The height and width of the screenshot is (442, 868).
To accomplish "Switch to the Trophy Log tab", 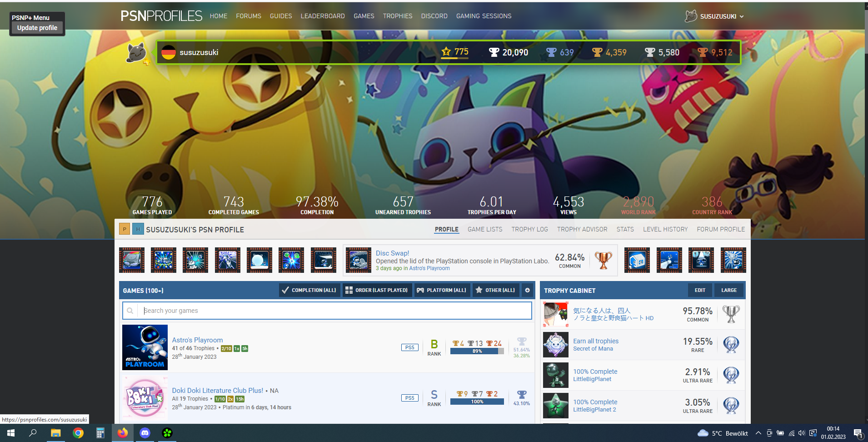I will (x=529, y=229).
